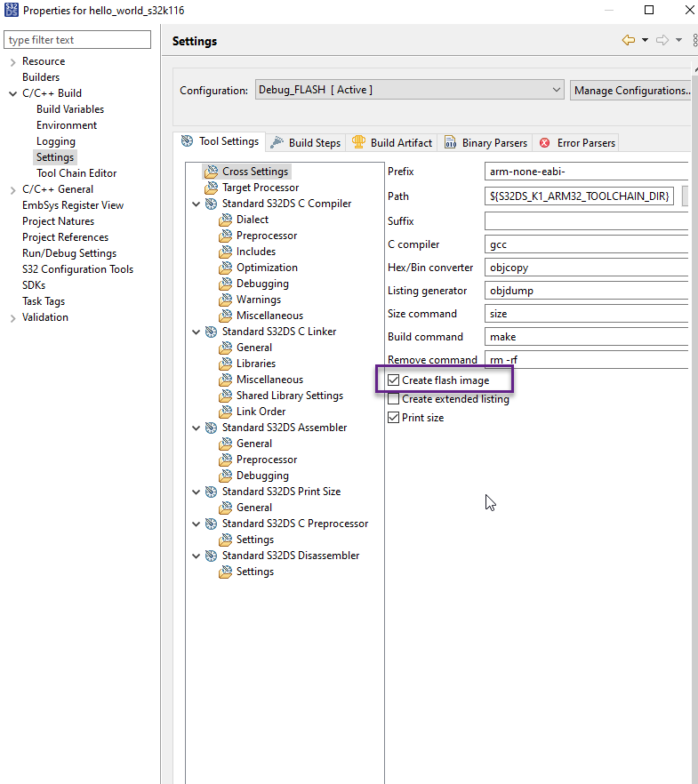
Task: Collapse Standard S32DS C Compiler node
Action: [x=197, y=204]
